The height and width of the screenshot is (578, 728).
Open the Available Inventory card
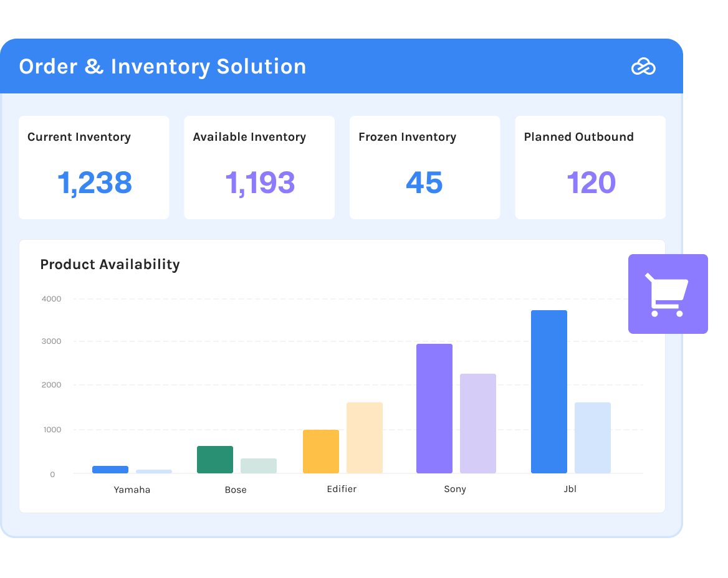259,167
